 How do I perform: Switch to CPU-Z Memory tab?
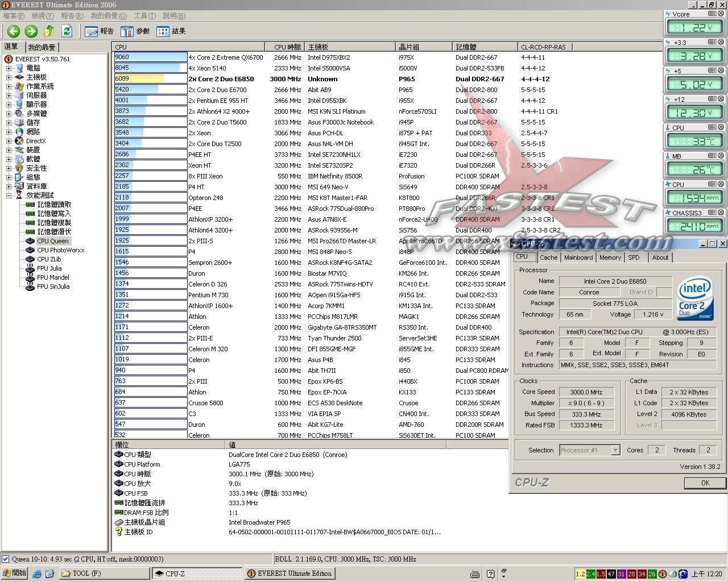pos(610,257)
